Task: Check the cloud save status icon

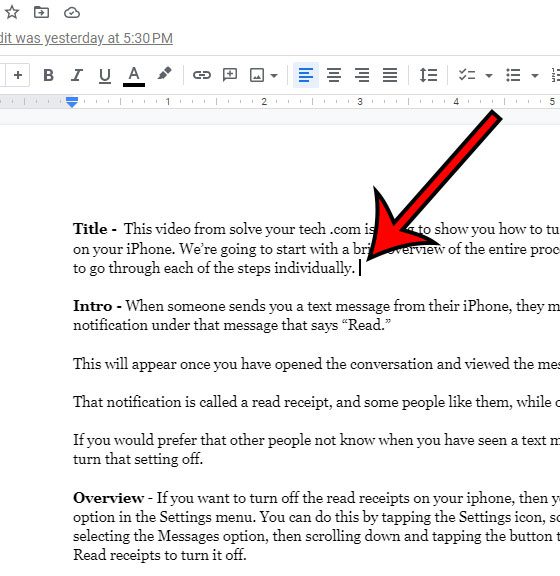Action: coord(72,13)
